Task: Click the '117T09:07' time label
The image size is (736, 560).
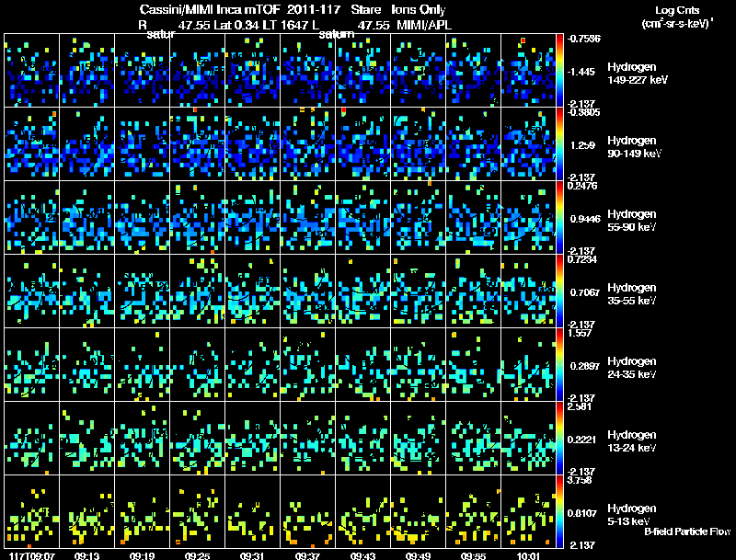Action: coord(32,555)
